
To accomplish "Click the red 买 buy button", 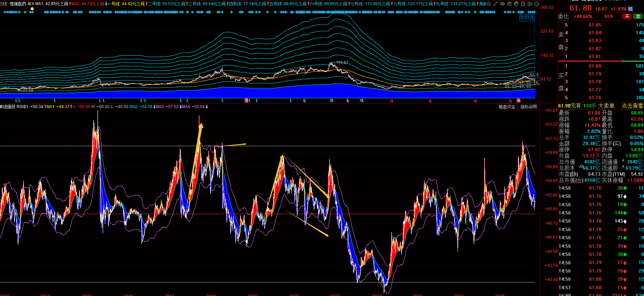I will click(627, 16).
